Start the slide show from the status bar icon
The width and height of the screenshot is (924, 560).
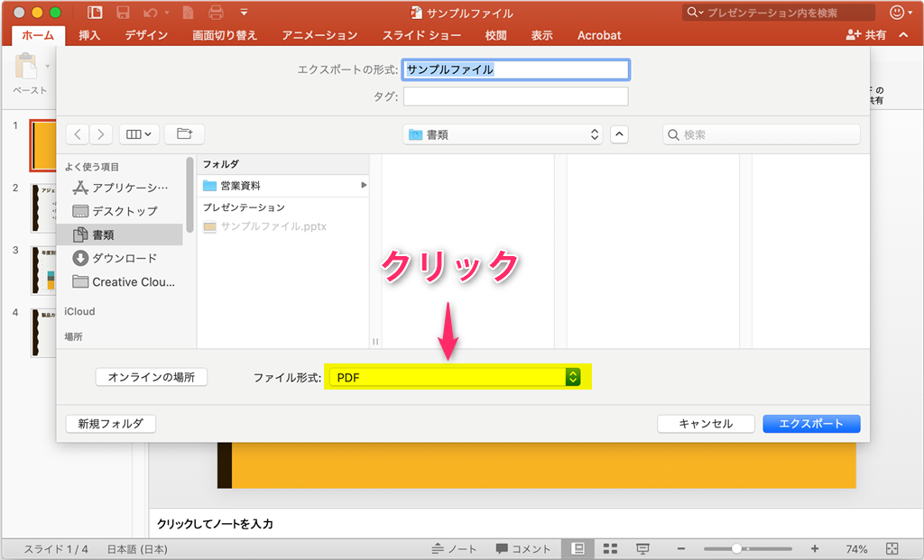(642, 547)
